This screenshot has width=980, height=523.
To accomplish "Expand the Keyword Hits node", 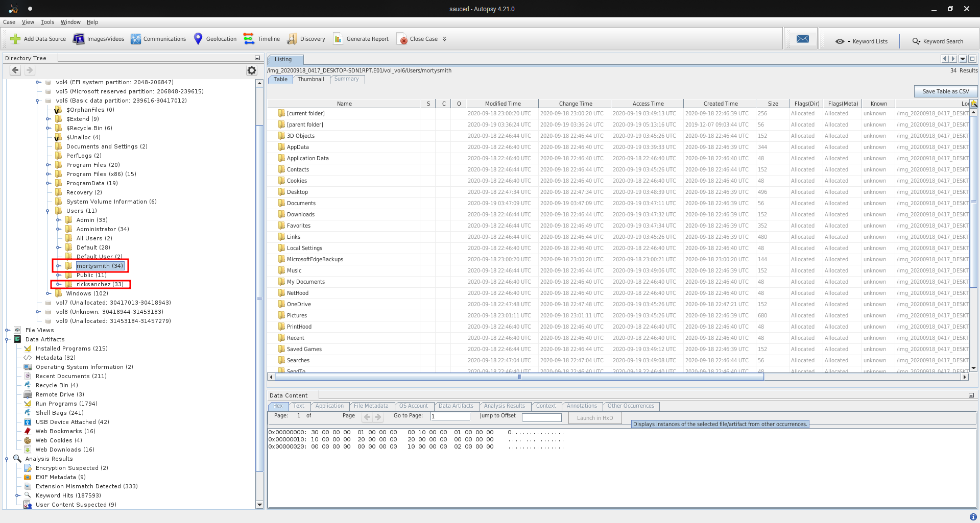I will [18, 495].
